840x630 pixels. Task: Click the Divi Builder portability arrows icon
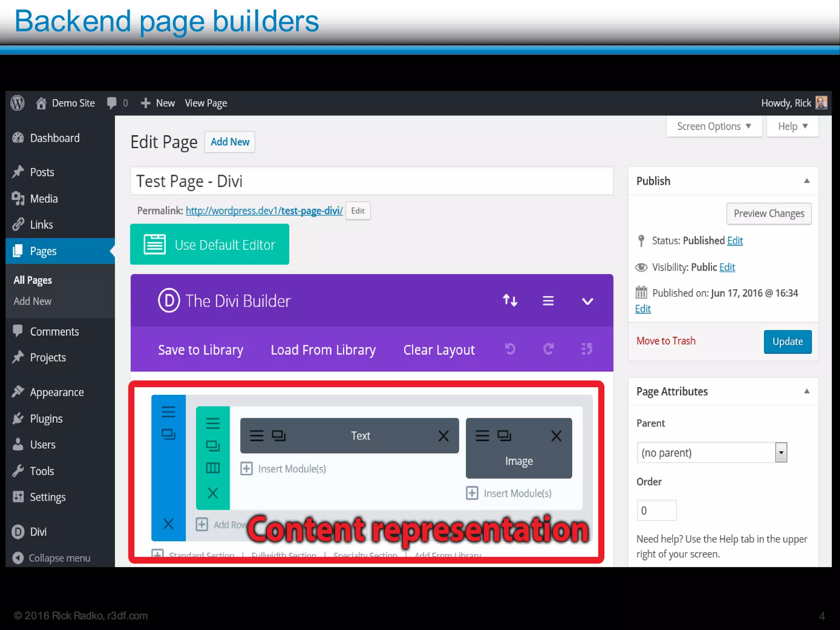click(x=510, y=301)
